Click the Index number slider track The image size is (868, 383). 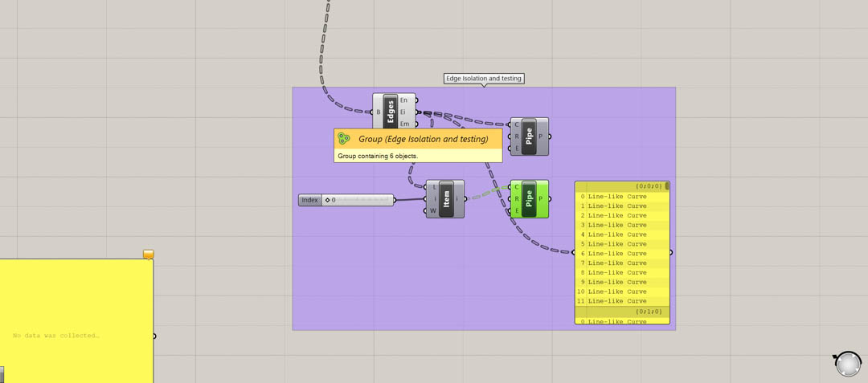pyautogui.click(x=362, y=200)
